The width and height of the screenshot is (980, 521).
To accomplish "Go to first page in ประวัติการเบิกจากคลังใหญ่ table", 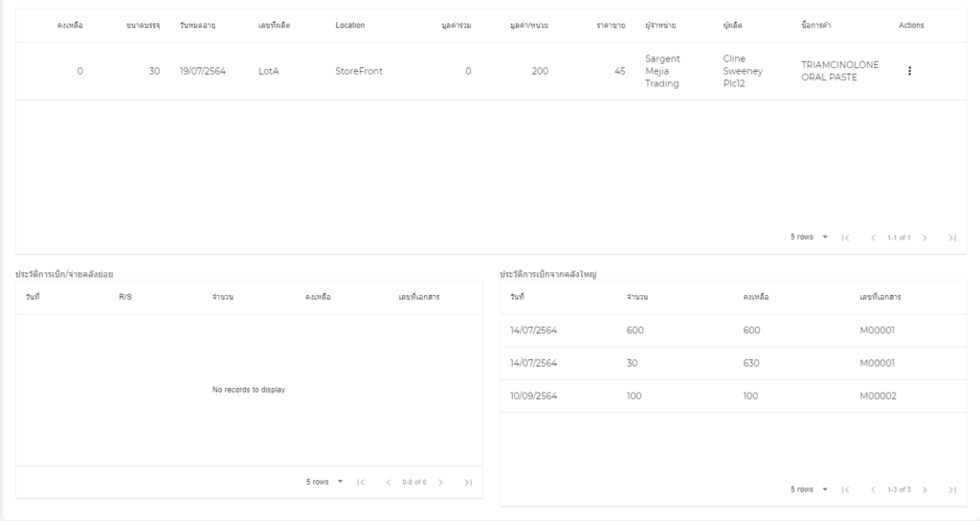I will tap(845, 489).
